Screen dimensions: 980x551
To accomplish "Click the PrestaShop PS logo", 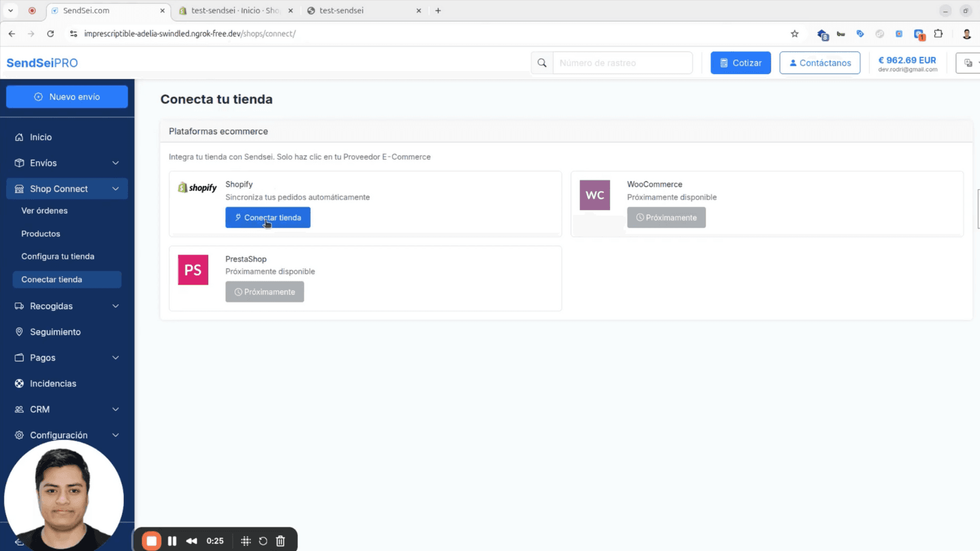I will (193, 270).
